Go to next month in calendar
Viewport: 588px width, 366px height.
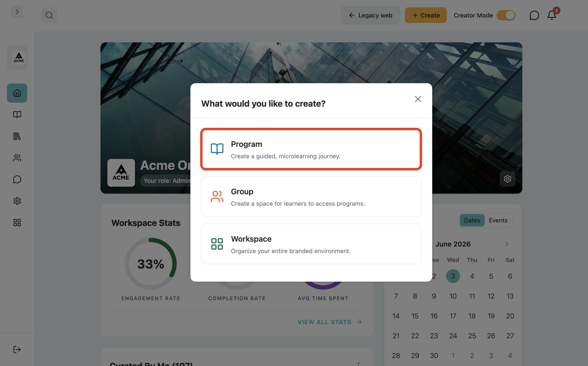point(507,244)
